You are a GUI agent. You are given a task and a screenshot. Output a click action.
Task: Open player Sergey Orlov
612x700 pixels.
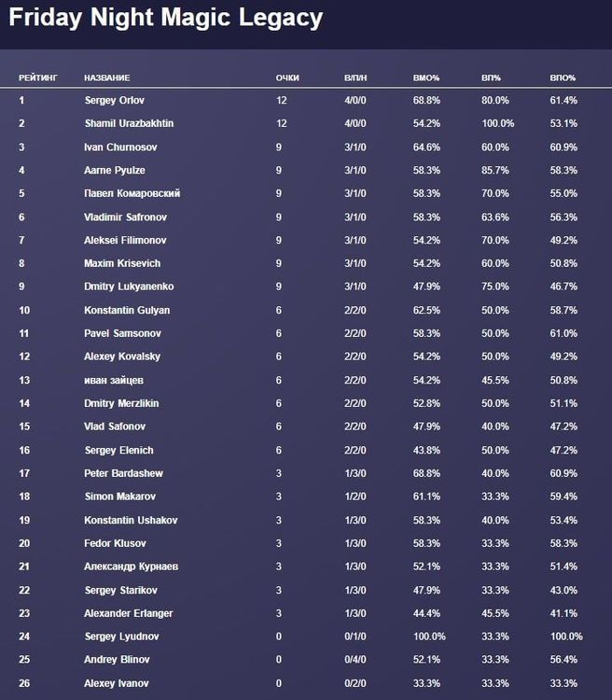pos(114,100)
